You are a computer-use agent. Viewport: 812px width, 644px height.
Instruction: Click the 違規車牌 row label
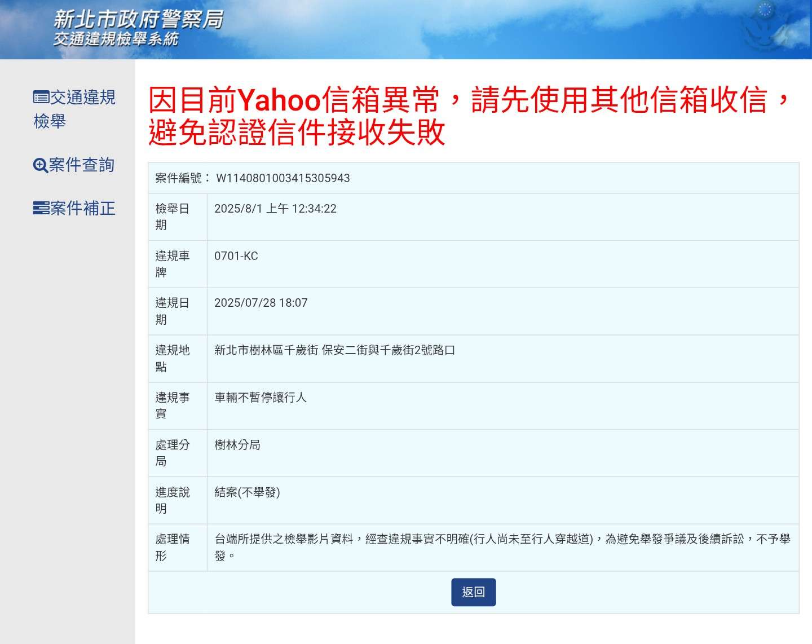tap(173, 264)
